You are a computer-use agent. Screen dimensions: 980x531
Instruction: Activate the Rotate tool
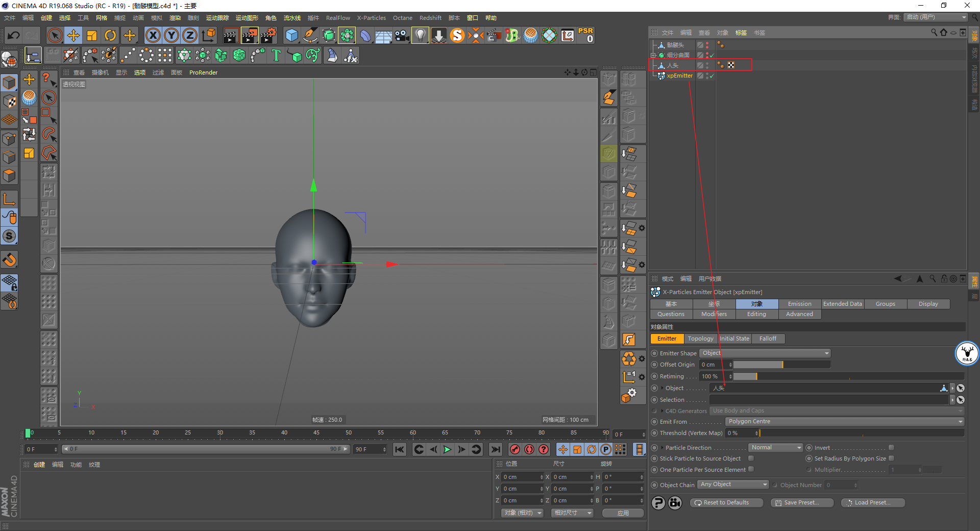coord(110,35)
